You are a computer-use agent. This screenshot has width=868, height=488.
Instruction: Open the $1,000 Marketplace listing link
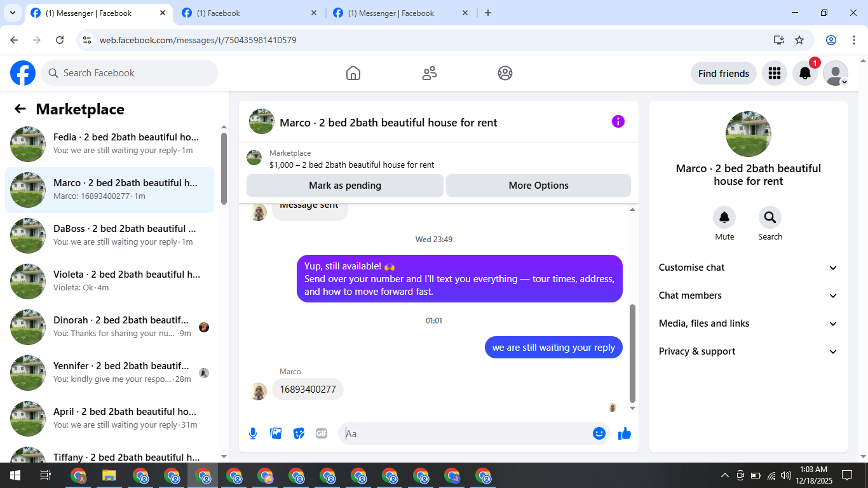point(352,165)
